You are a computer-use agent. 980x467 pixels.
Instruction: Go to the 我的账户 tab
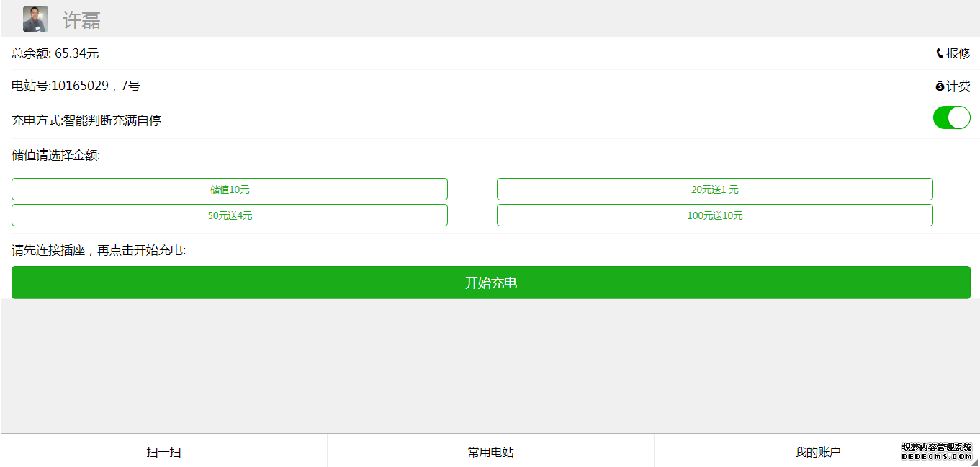pyautogui.click(x=817, y=452)
